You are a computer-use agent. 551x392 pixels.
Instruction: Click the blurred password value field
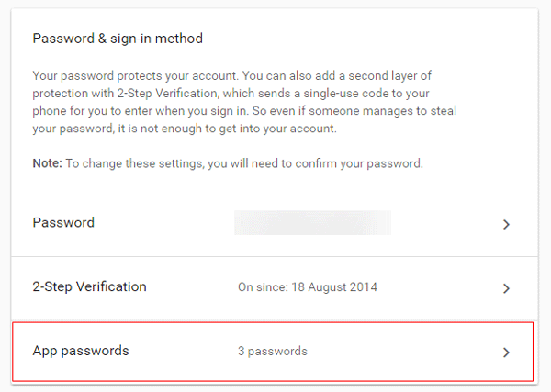[312, 223]
